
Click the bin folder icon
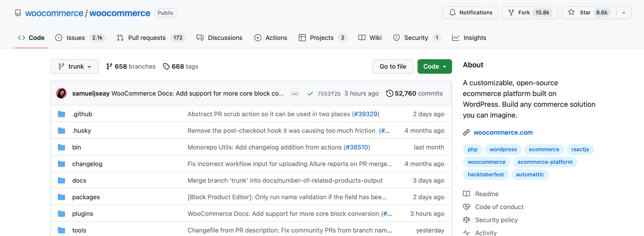pos(61,147)
